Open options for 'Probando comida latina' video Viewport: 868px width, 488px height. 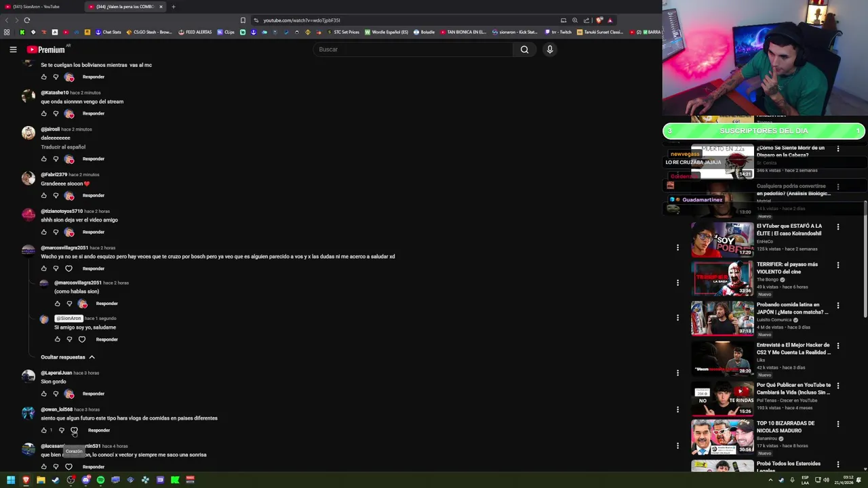(x=838, y=306)
